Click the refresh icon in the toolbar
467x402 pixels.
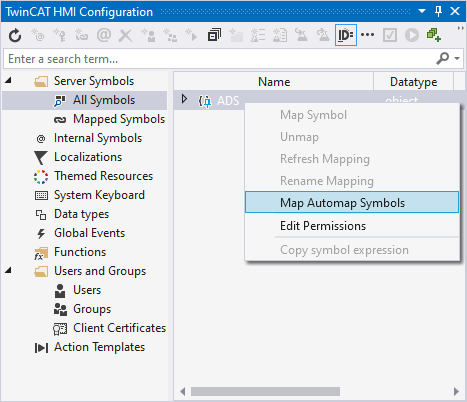coord(15,35)
